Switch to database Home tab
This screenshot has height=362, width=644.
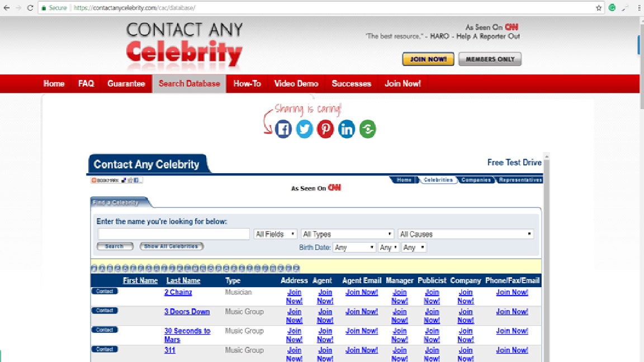pos(404,180)
